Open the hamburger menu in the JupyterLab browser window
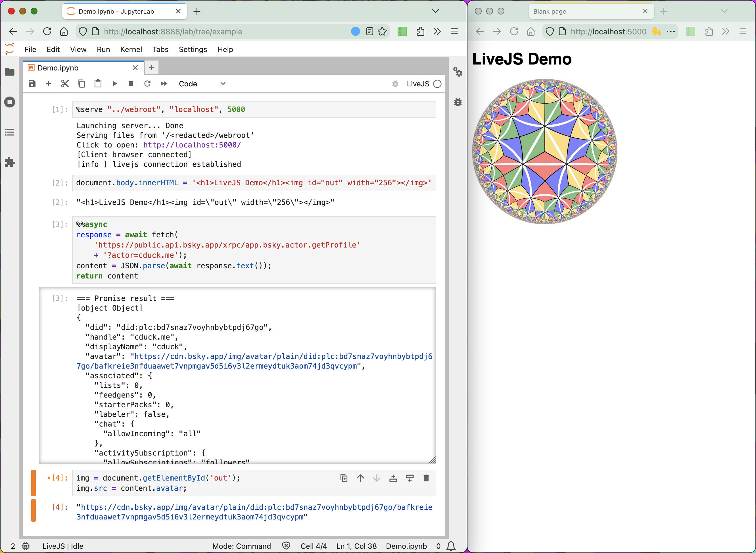The width and height of the screenshot is (756, 553). click(x=454, y=32)
